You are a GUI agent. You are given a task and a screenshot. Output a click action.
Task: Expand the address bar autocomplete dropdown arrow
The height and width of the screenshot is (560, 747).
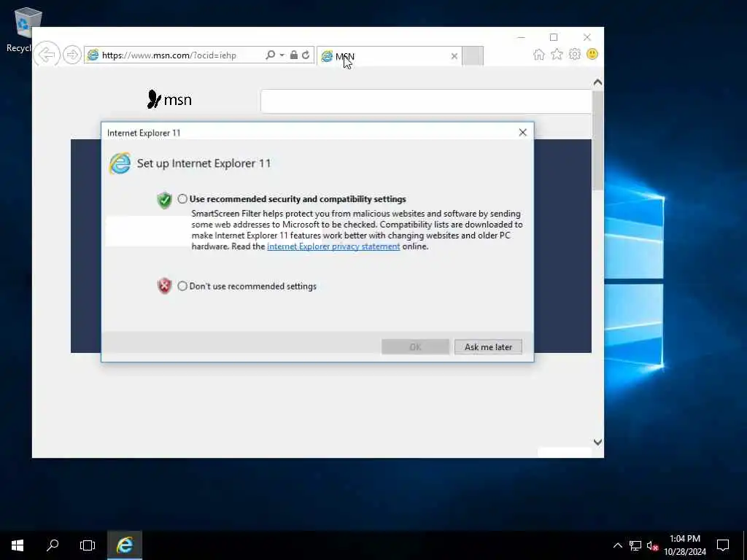282,55
